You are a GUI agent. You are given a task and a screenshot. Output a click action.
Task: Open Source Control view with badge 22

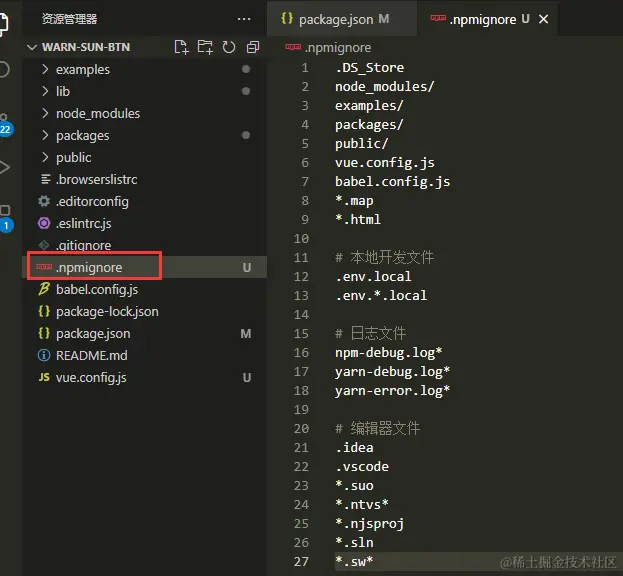(x=5, y=125)
